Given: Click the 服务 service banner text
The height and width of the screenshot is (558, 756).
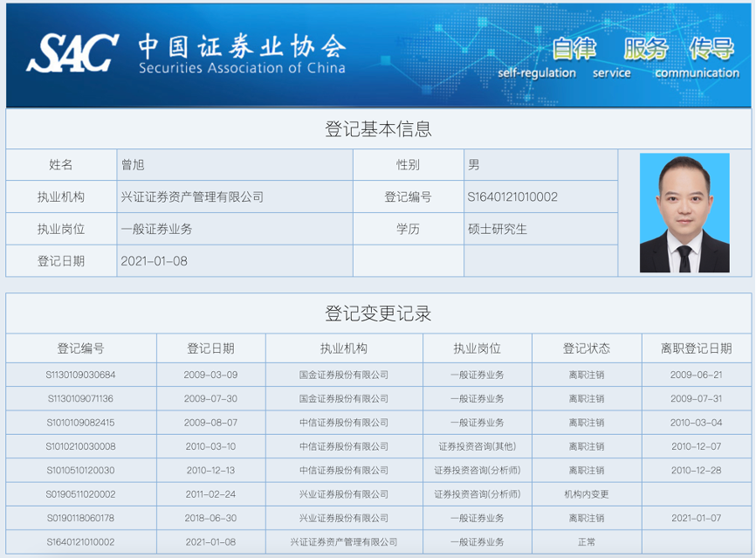Looking at the screenshot, I should [x=646, y=49].
